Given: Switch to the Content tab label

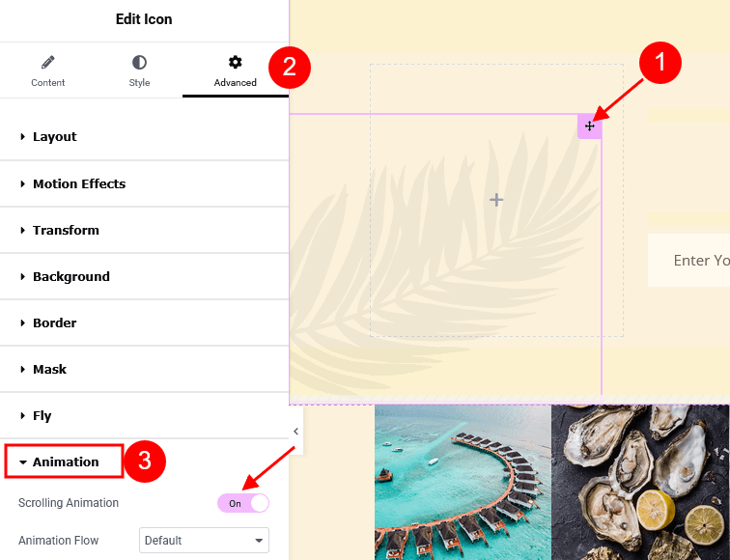Looking at the screenshot, I should point(48,83).
